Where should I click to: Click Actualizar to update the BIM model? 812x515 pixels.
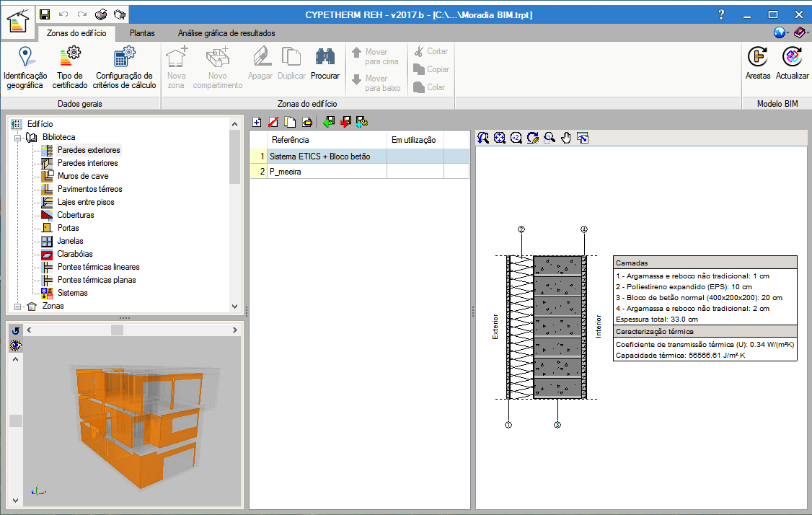click(x=793, y=63)
